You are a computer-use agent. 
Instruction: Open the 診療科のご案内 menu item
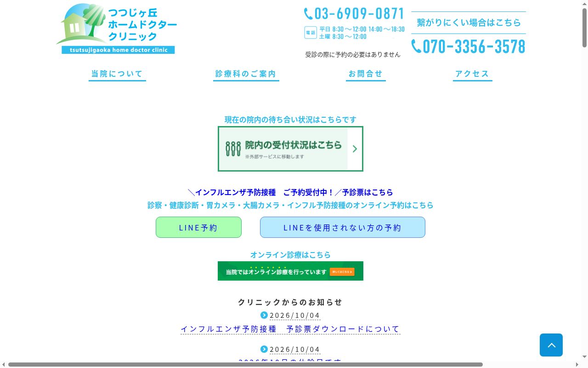point(246,74)
